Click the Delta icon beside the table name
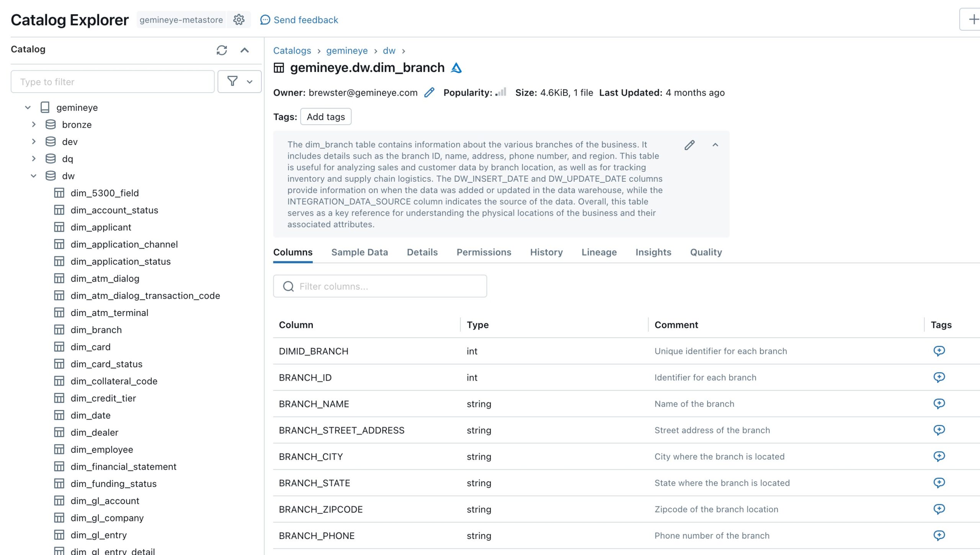This screenshot has width=980, height=555. tap(456, 67)
